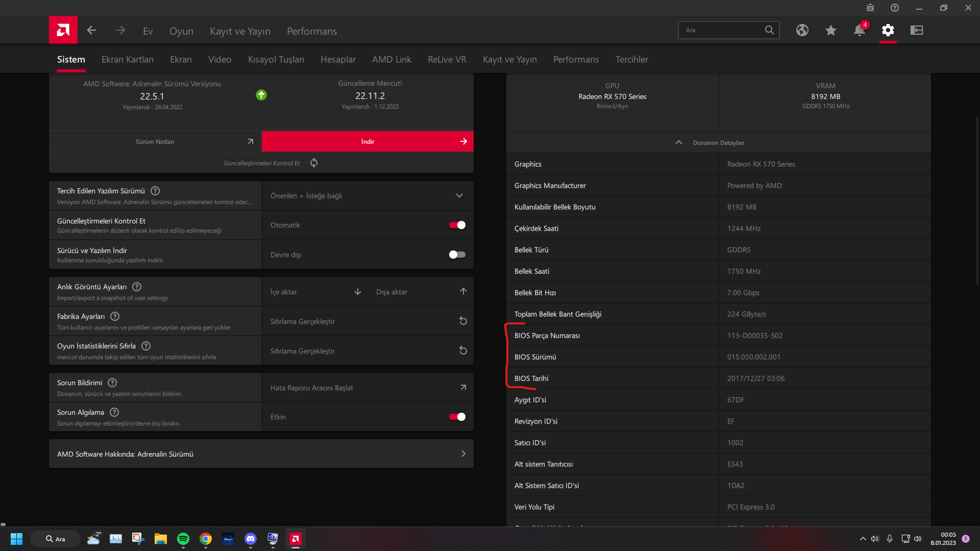Disable automatic Güncelleştirmeleri Kontrol Et toggle
The width and height of the screenshot is (980, 551).
coord(457,225)
